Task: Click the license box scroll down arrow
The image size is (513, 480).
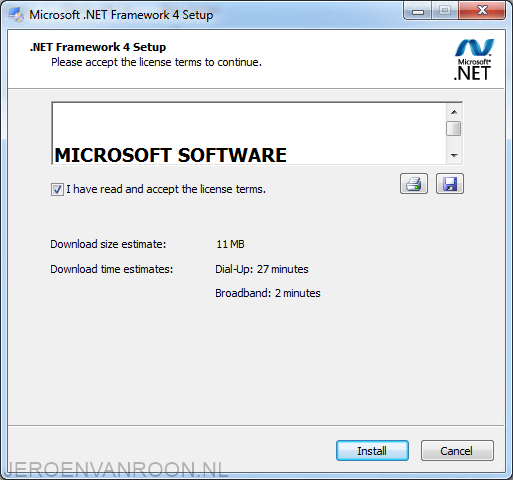Action: [x=454, y=155]
